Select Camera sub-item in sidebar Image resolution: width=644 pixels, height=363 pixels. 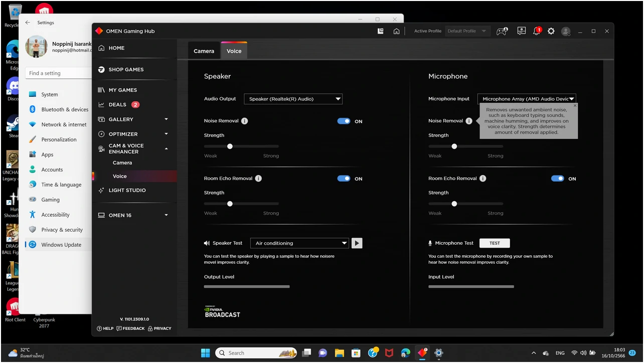122,163
